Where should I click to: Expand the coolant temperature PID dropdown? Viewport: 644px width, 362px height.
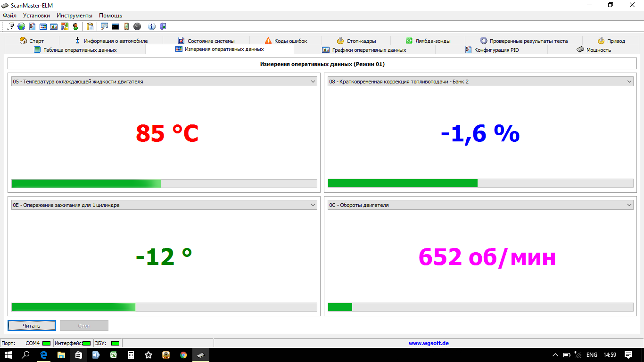pyautogui.click(x=313, y=82)
